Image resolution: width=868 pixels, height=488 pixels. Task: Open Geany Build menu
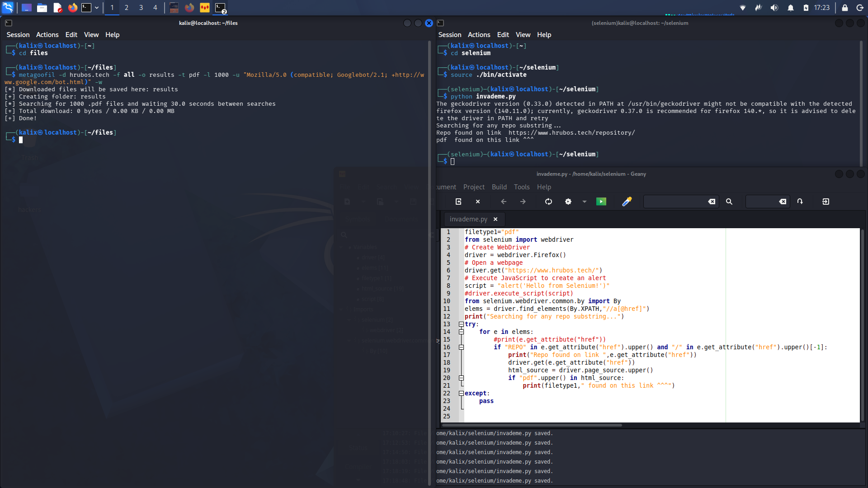(x=500, y=187)
